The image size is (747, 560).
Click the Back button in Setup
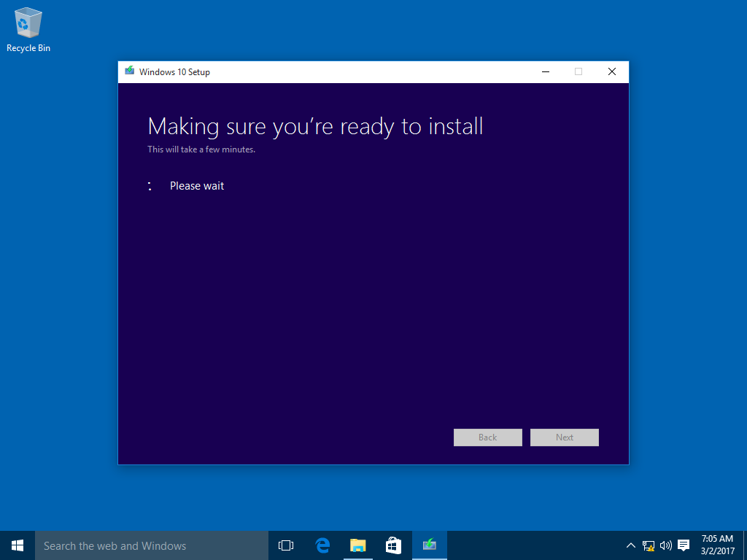click(487, 437)
